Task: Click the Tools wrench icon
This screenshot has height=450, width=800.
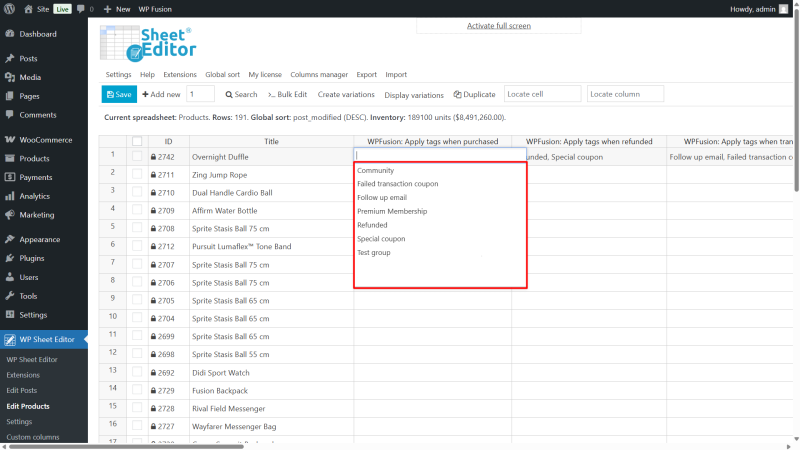Action: [x=10, y=296]
